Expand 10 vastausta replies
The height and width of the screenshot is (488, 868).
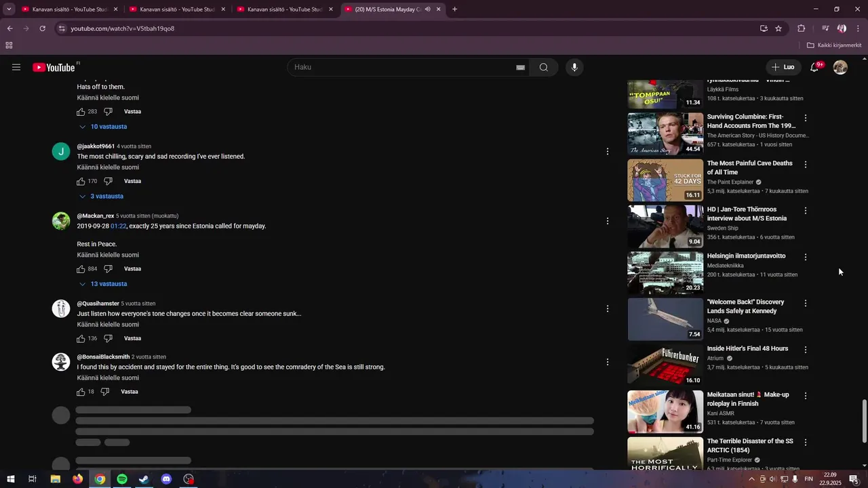[103, 127]
